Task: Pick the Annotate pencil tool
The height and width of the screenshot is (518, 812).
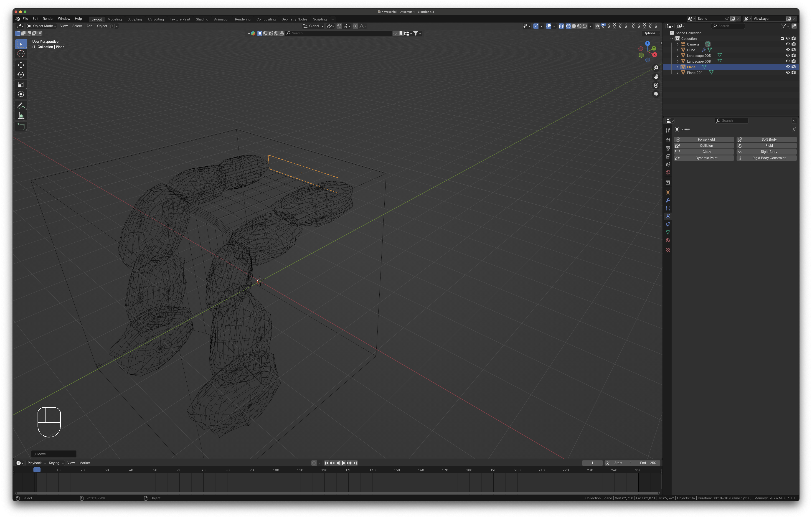Action: pos(21,106)
